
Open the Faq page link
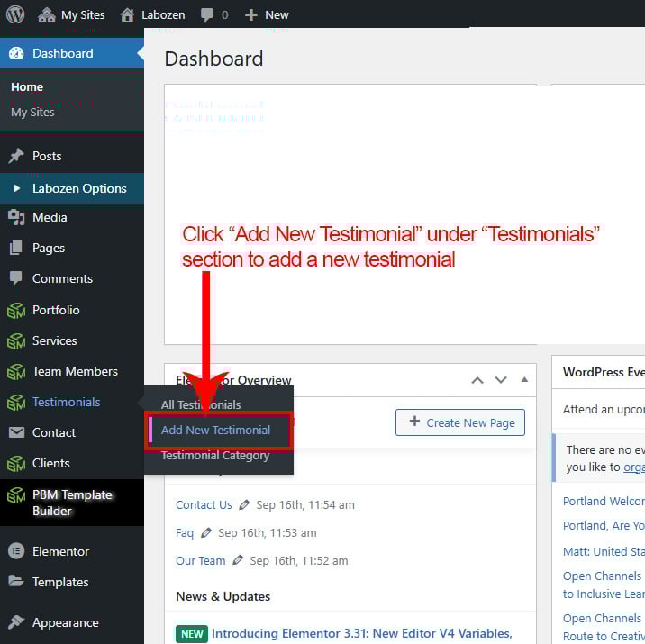pyautogui.click(x=185, y=532)
